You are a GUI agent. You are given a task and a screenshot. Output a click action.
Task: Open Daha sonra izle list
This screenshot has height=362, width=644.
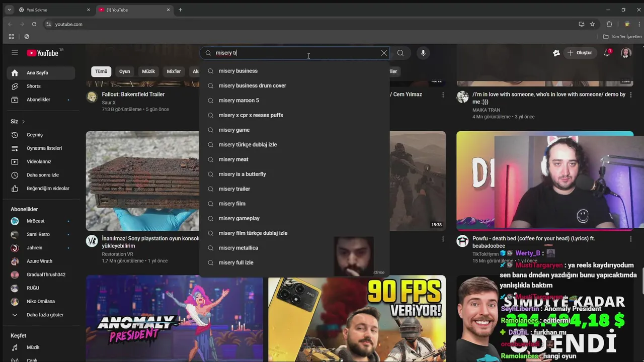click(41, 175)
